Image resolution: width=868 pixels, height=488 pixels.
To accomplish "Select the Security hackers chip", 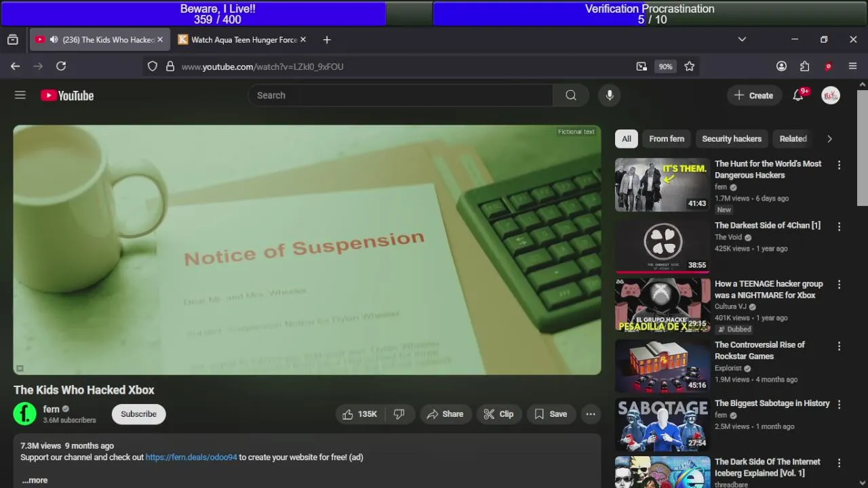I will coord(732,139).
